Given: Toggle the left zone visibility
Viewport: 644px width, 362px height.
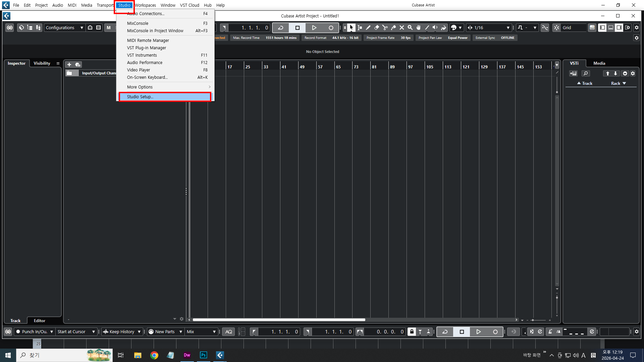Looking at the screenshot, I should point(602,27).
